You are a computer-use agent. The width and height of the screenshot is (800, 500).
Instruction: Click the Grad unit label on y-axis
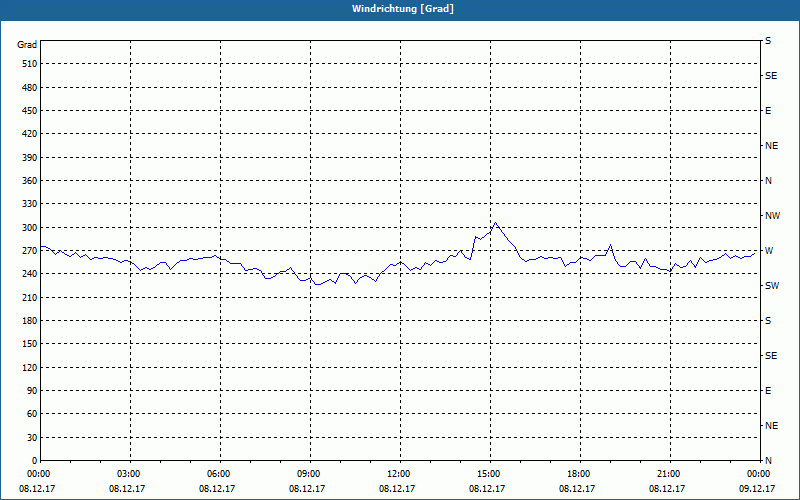27,45
